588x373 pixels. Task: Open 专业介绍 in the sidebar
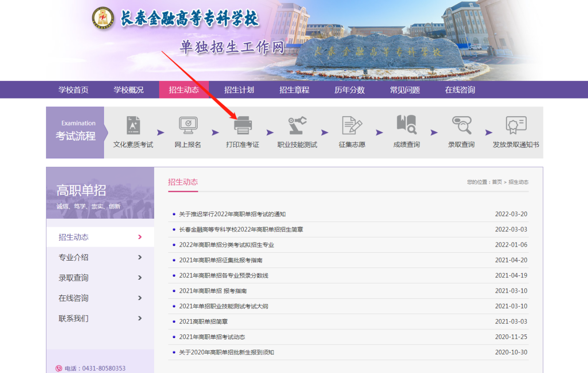pyautogui.click(x=73, y=257)
